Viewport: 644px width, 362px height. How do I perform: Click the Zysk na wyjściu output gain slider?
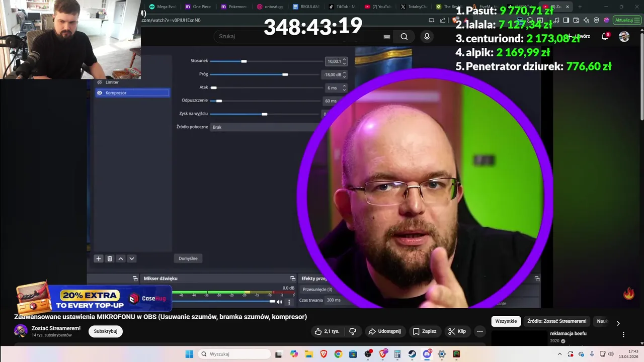click(x=265, y=114)
